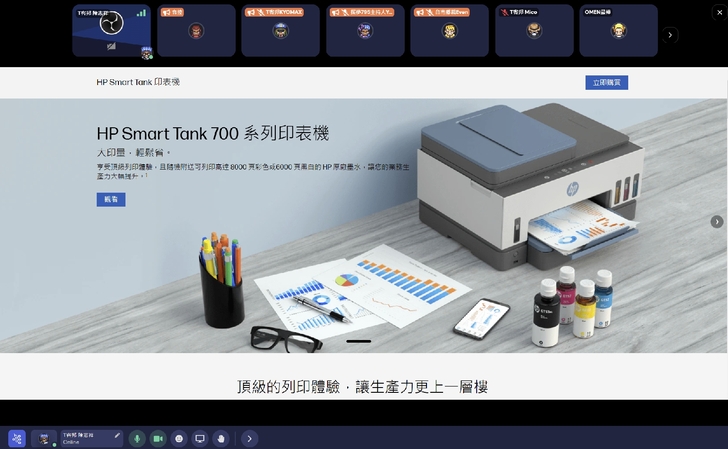Expand bottom toolbar with right chevron
This screenshot has height=449, width=728.
point(249,438)
